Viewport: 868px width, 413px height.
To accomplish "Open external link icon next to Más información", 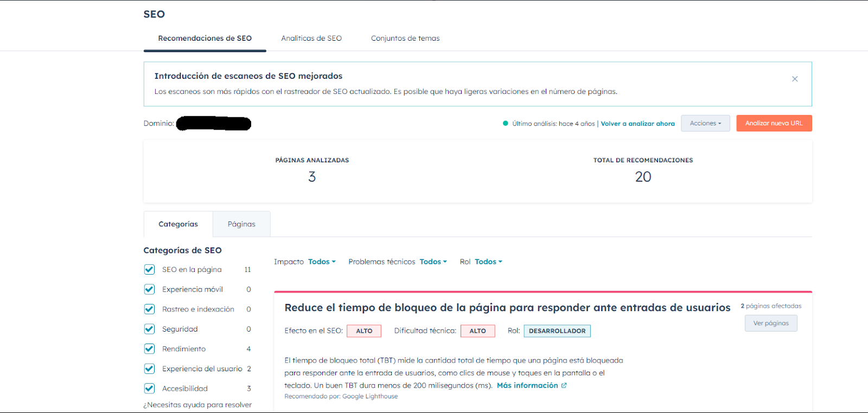I will click(x=564, y=385).
